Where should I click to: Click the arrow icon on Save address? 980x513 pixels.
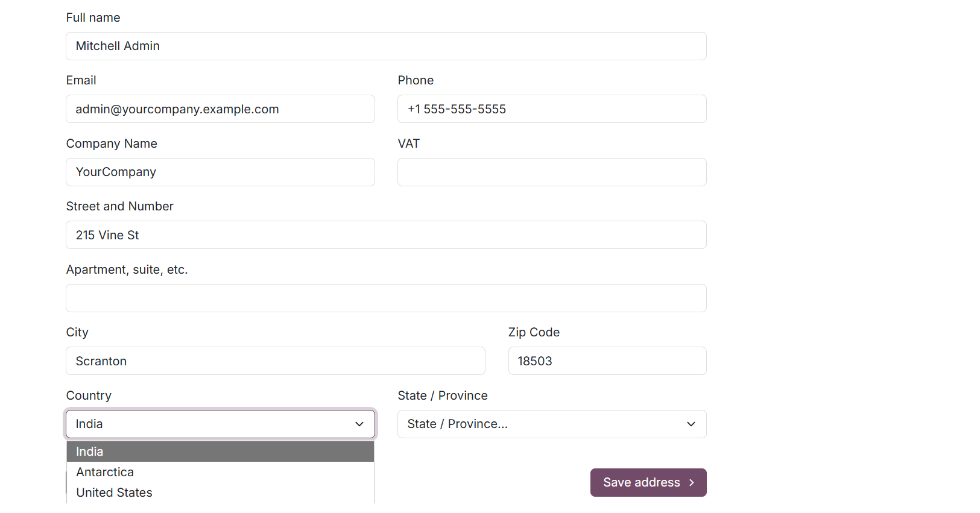click(x=689, y=482)
